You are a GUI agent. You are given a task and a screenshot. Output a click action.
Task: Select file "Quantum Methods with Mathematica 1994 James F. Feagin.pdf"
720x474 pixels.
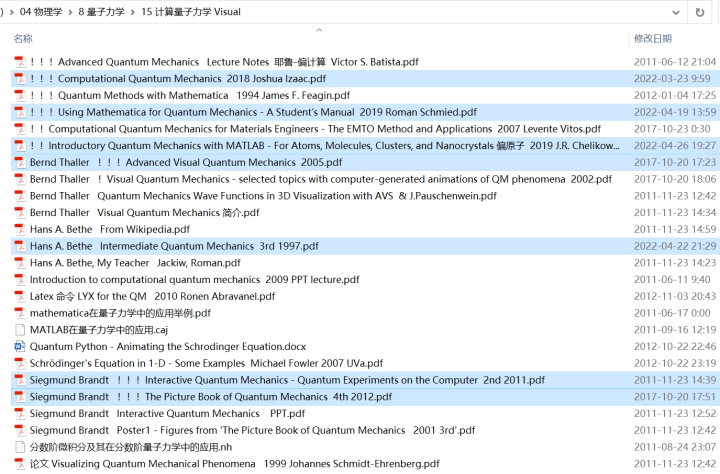pyautogui.click(x=190, y=96)
